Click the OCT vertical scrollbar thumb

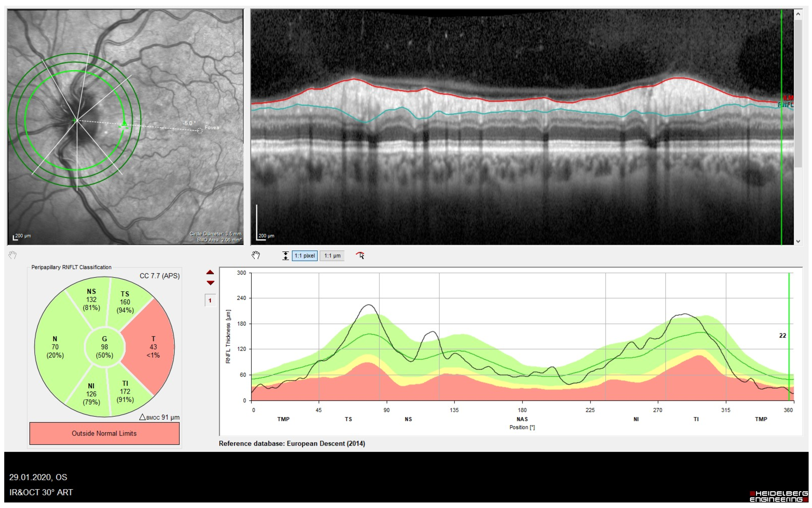(798, 94)
